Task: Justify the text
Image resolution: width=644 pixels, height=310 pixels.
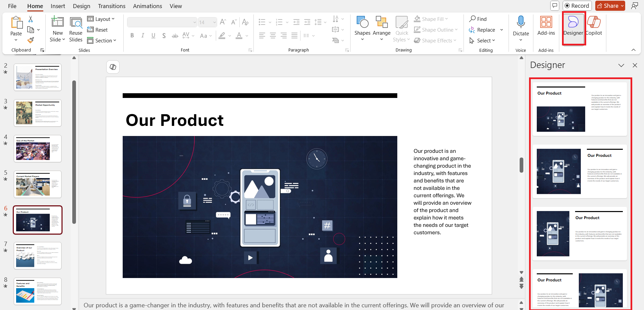Action: [294, 35]
